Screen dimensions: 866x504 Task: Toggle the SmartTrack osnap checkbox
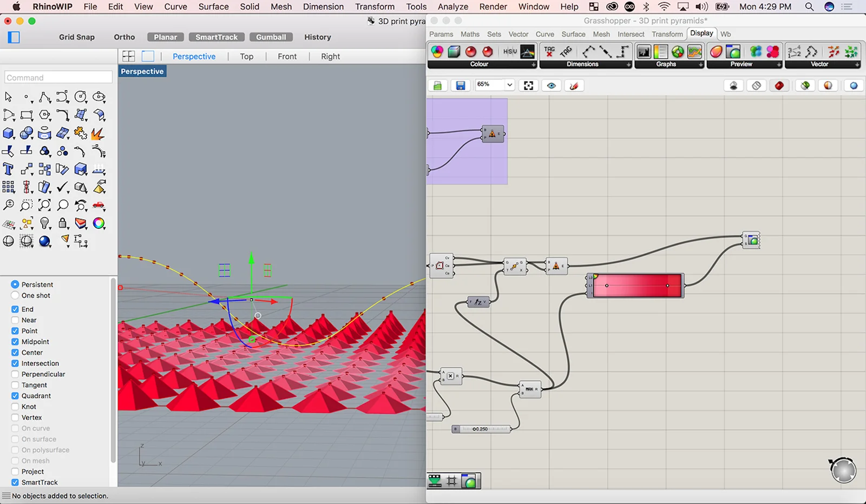(15, 482)
